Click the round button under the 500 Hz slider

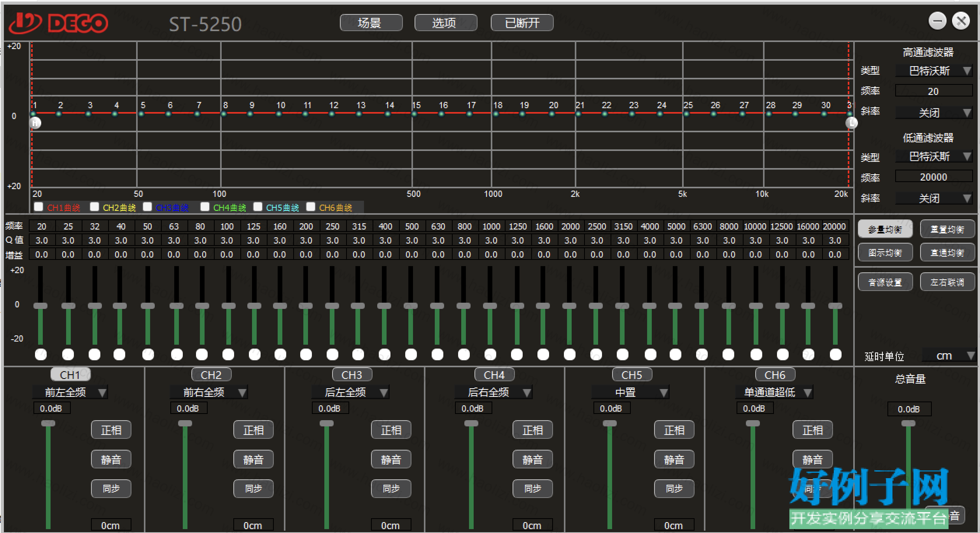pos(411,354)
